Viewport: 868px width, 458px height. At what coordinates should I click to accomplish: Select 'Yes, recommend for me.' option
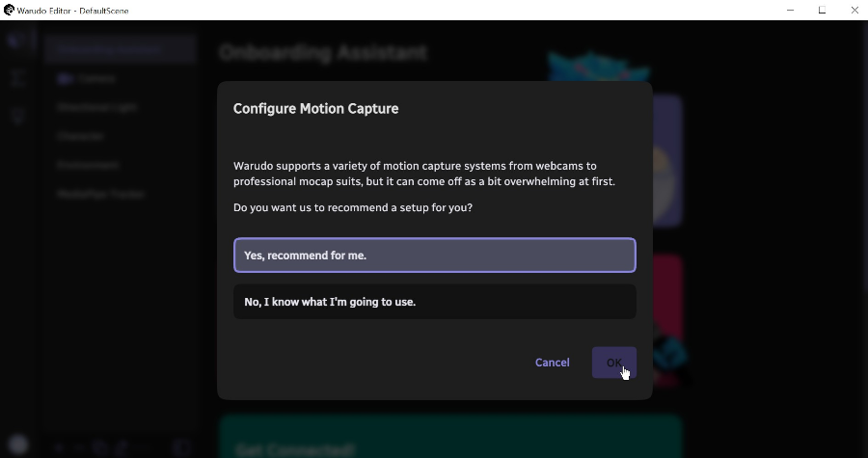tap(435, 255)
